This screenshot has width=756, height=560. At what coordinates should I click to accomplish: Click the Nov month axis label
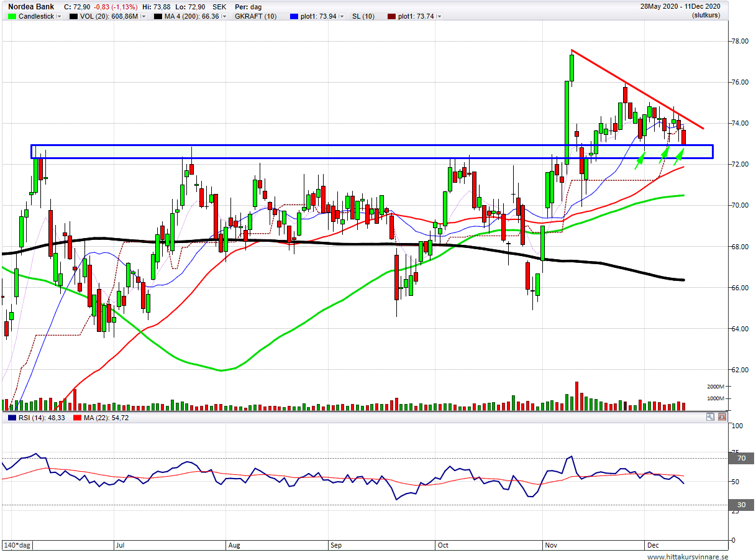(551, 545)
